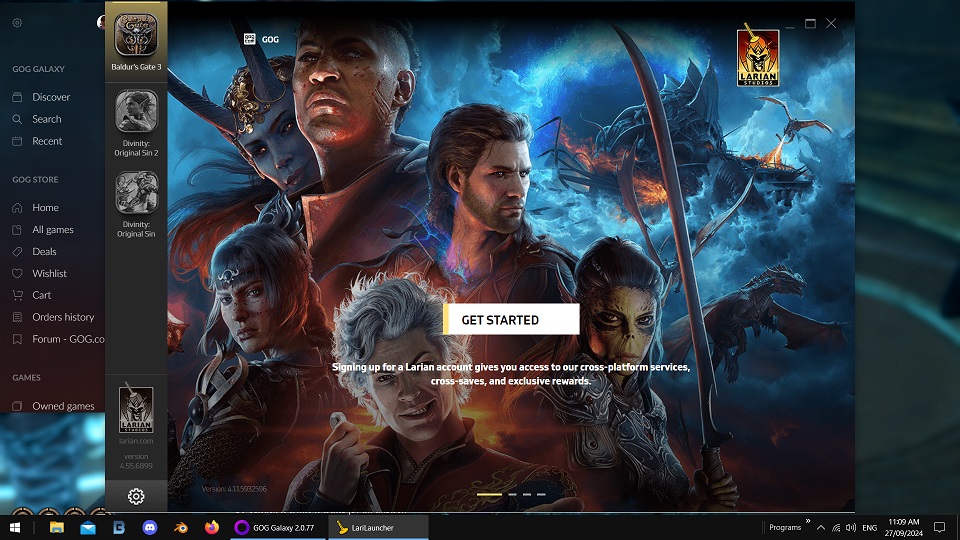
Task: Expand the Programs toolbar chevron
Action: [808, 521]
